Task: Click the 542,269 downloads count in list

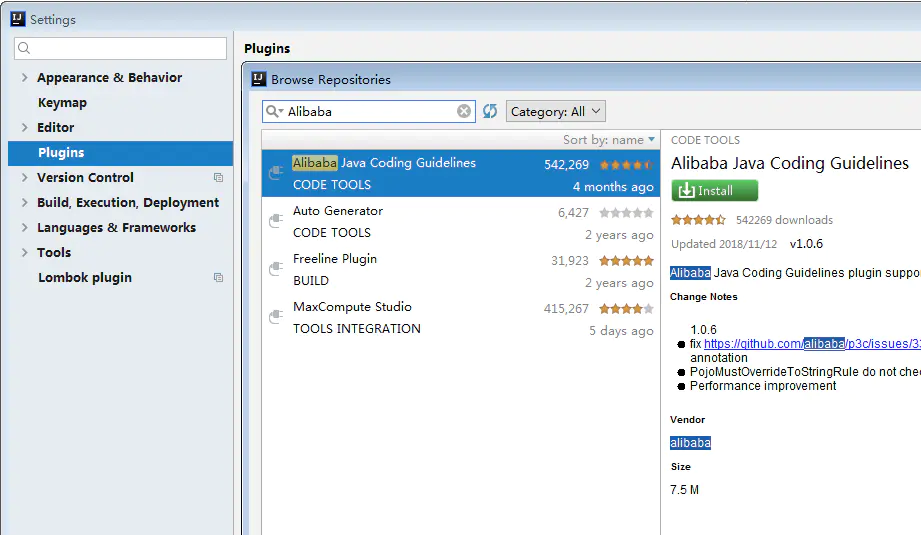Action: (x=566, y=165)
